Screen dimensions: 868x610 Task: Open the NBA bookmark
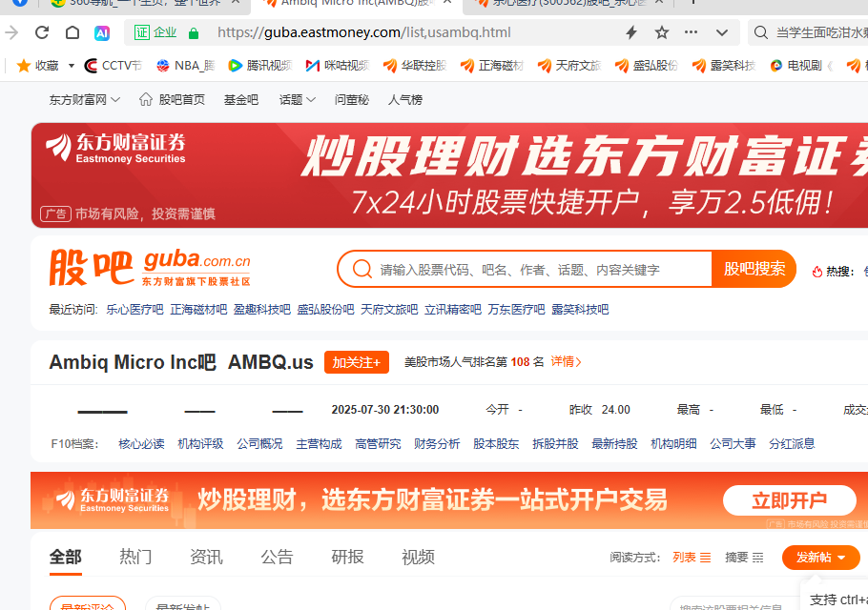coord(185,66)
